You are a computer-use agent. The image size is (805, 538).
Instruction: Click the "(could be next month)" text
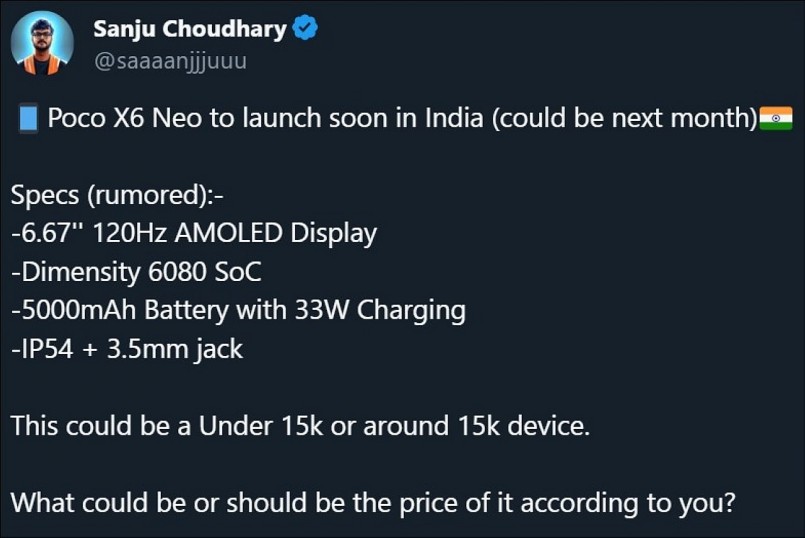click(624, 118)
